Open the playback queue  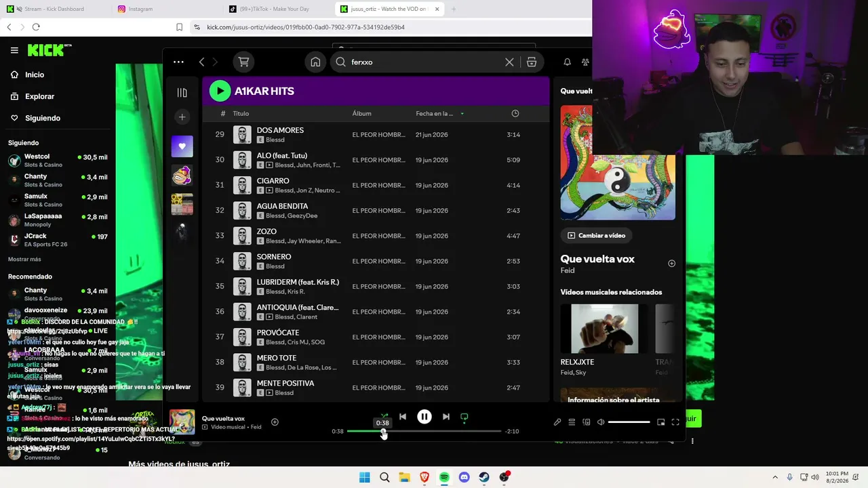tap(572, 422)
